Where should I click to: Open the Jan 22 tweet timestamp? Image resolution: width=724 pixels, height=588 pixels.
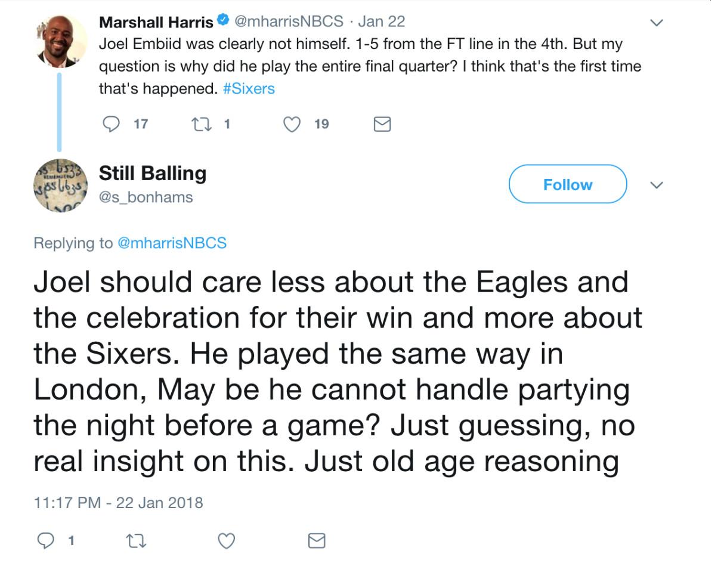tap(381, 21)
